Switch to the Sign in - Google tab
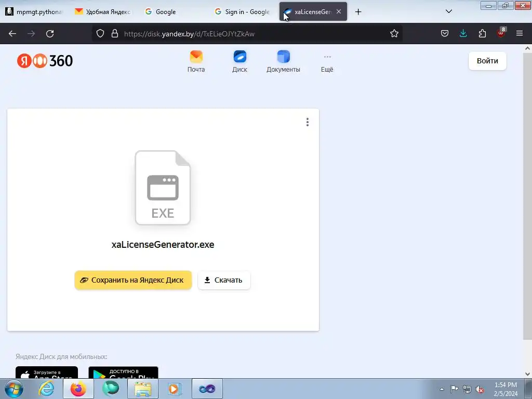This screenshot has width=532, height=399. click(243, 12)
